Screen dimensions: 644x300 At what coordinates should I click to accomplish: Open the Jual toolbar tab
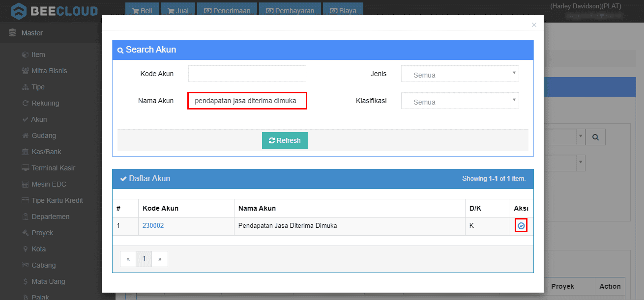coord(178,10)
